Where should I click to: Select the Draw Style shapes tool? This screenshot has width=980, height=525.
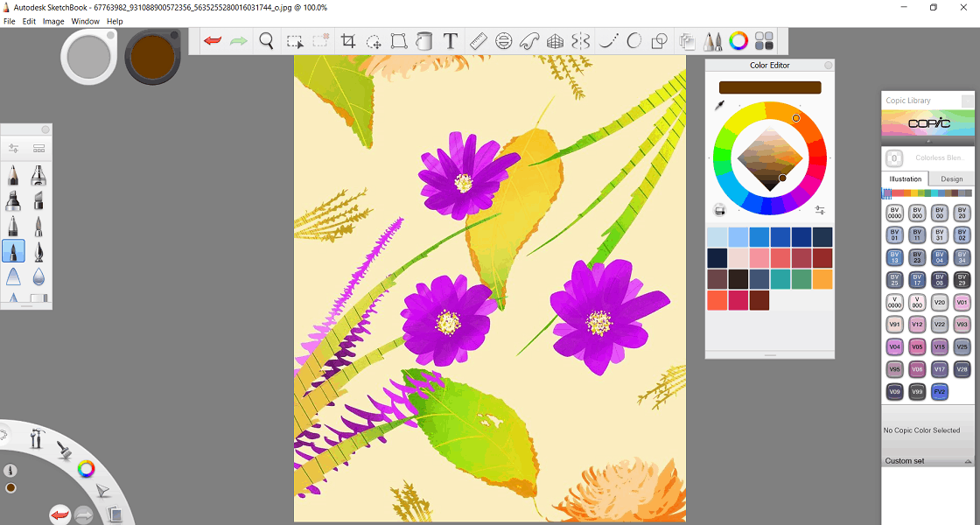point(660,41)
